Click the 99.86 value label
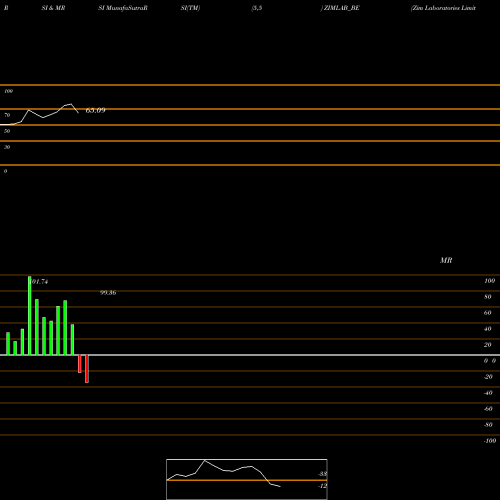This screenshot has width=500, height=500. (108, 293)
